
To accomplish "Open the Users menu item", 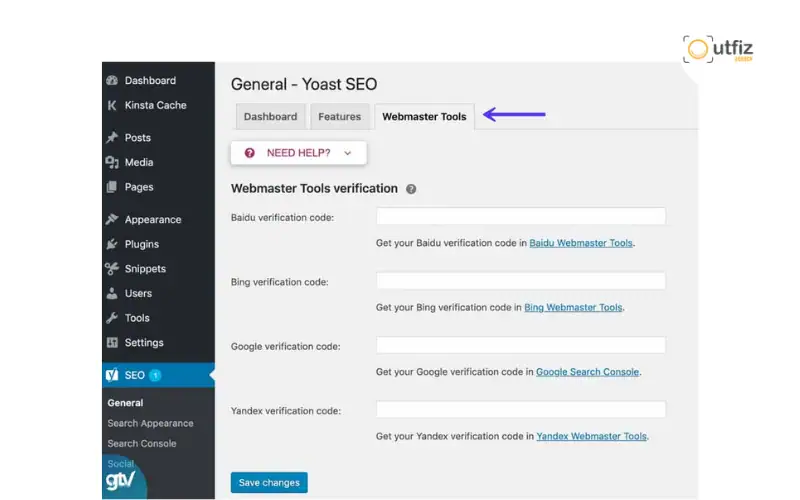I will point(138,293).
